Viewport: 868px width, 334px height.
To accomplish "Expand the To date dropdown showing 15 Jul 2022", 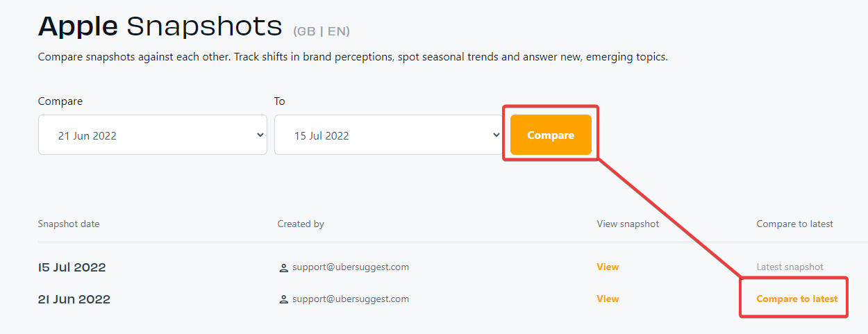I will (x=388, y=135).
